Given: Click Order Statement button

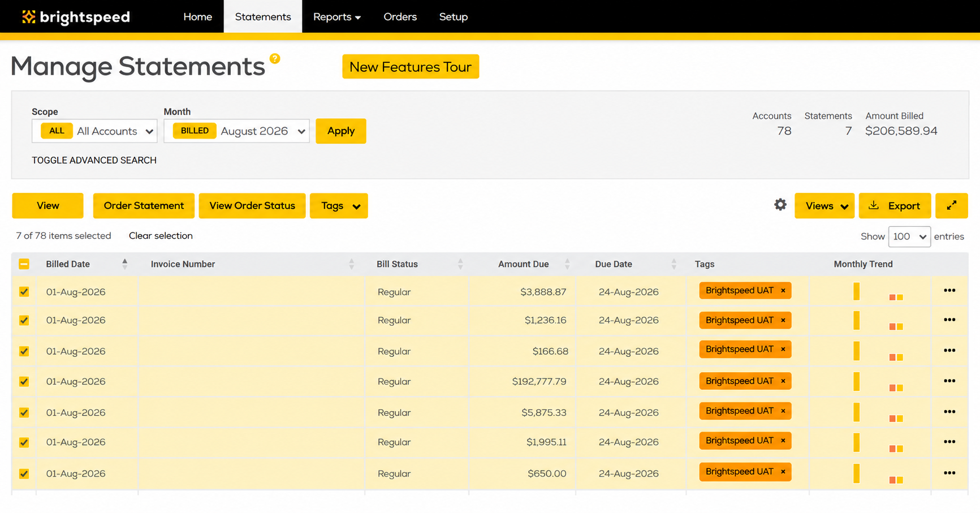Looking at the screenshot, I should tap(144, 206).
